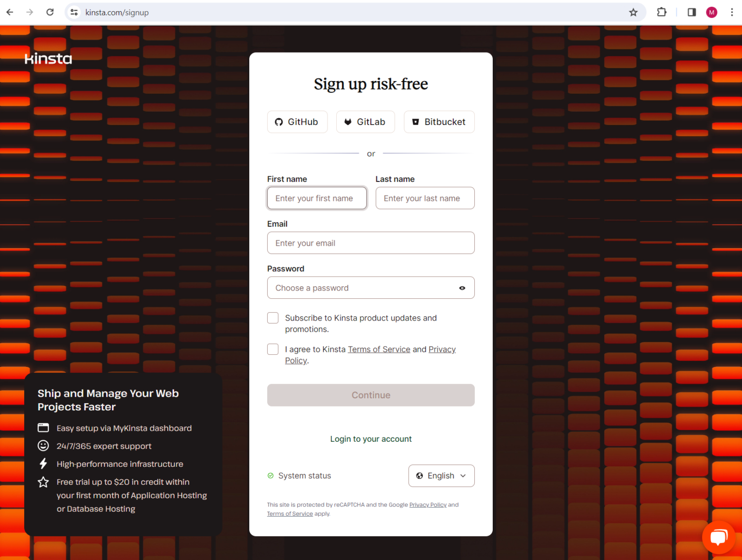The height and width of the screenshot is (560, 742).
Task: Sign up with the GitLab button
Action: (x=365, y=122)
